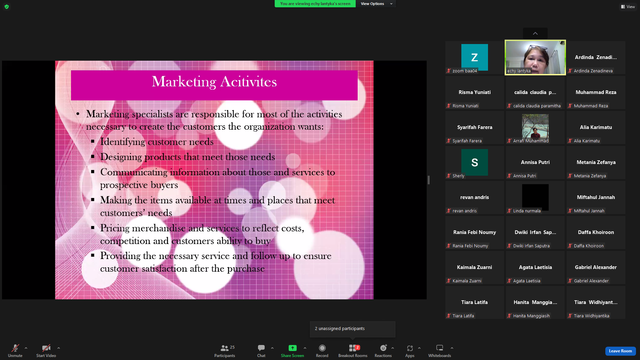
Task: Click the Leave Room button
Action: [620, 351]
